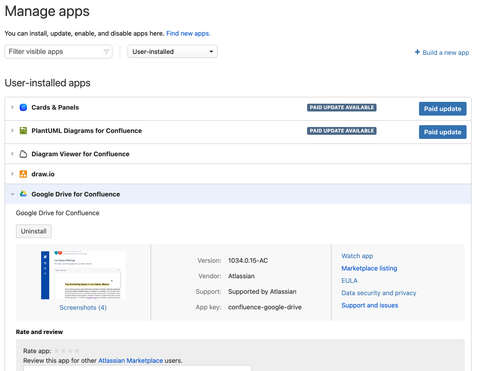Click the Cards & Panels app icon
The height and width of the screenshot is (371, 483).
tap(23, 107)
